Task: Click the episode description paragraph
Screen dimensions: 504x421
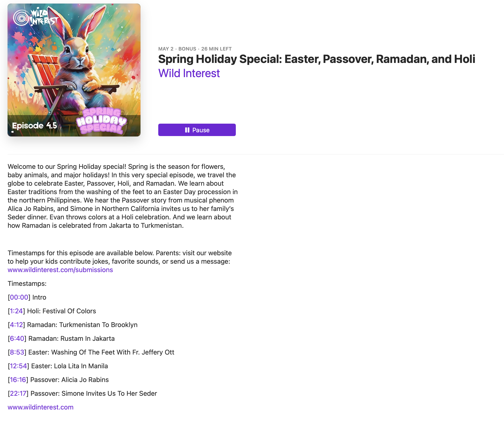Action: (x=122, y=196)
